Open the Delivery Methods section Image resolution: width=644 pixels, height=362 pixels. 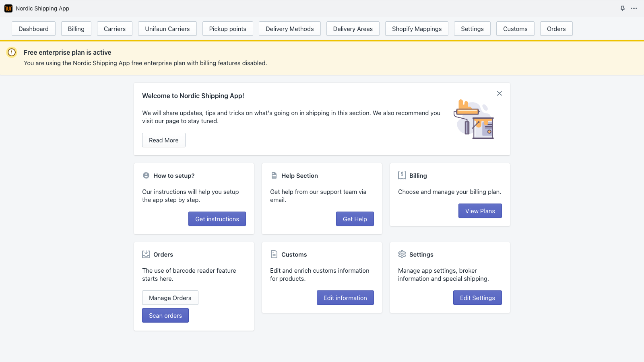coord(289,29)
